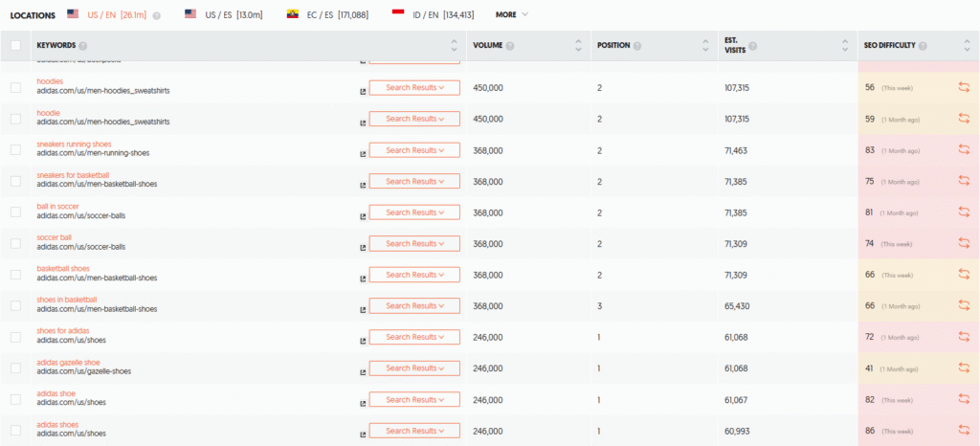Refresh SEO difficulty for adidas shoes
This screenshot has width=980, height=446.
click(x=964, y=431)
